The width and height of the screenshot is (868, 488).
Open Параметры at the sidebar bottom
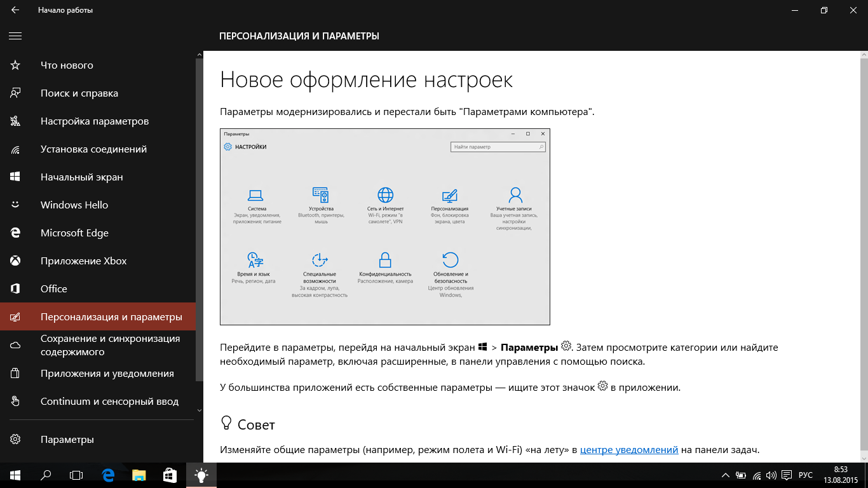click(x=98, y=440)
